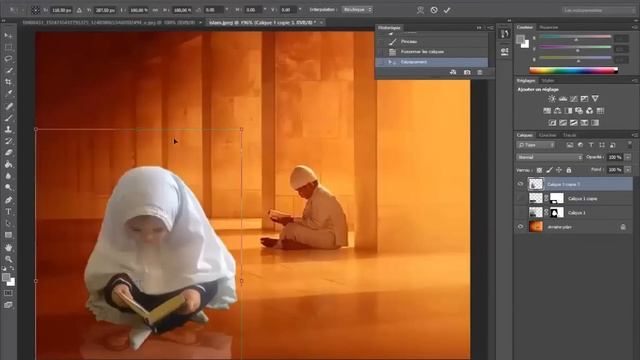Toggle lock transparent pixels

pos(539,170)
